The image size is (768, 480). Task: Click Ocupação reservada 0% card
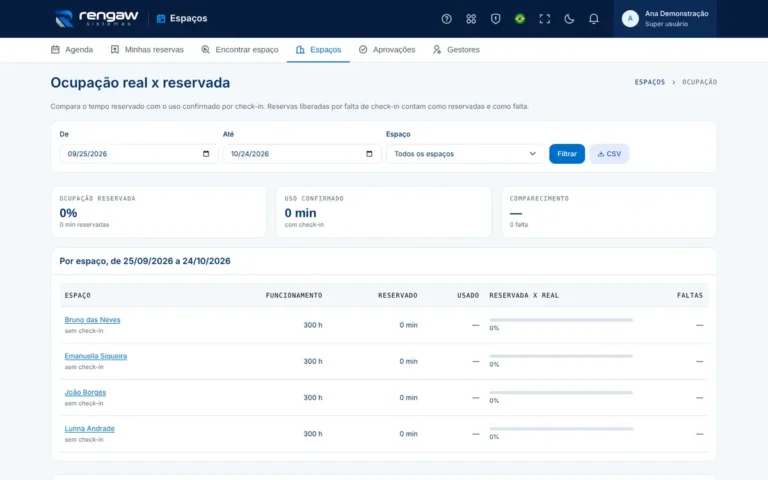coord(159,212)
